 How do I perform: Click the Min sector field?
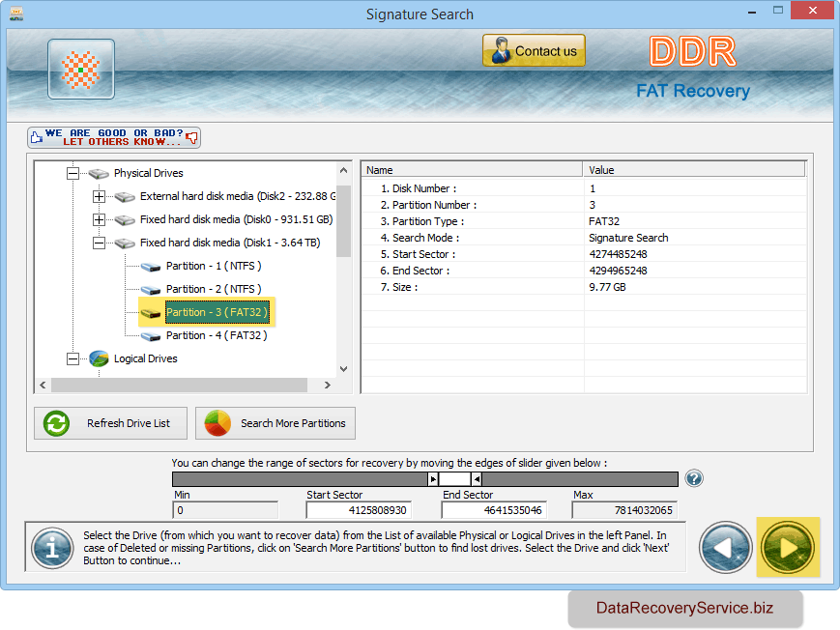click(x=225, y=510)
